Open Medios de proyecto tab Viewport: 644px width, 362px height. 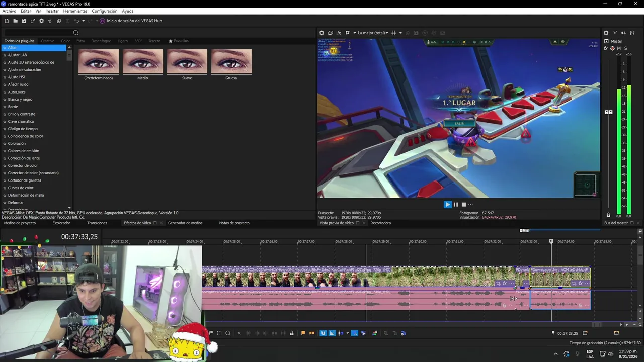coord(20,223)
